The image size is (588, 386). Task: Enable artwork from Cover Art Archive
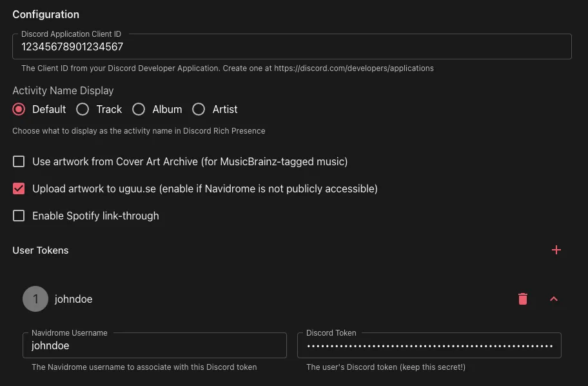[19, 161]
